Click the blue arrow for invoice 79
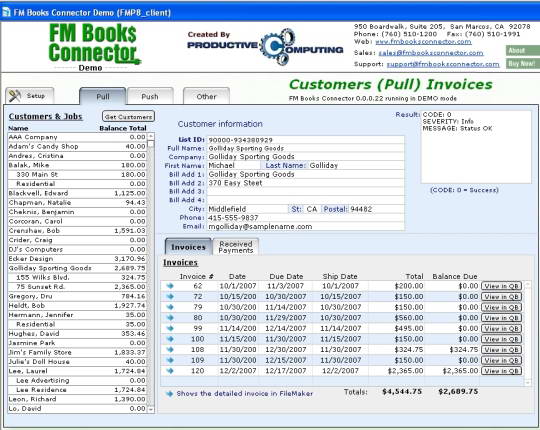This screenshot has width=540, height=430. [x=170, y=307]
